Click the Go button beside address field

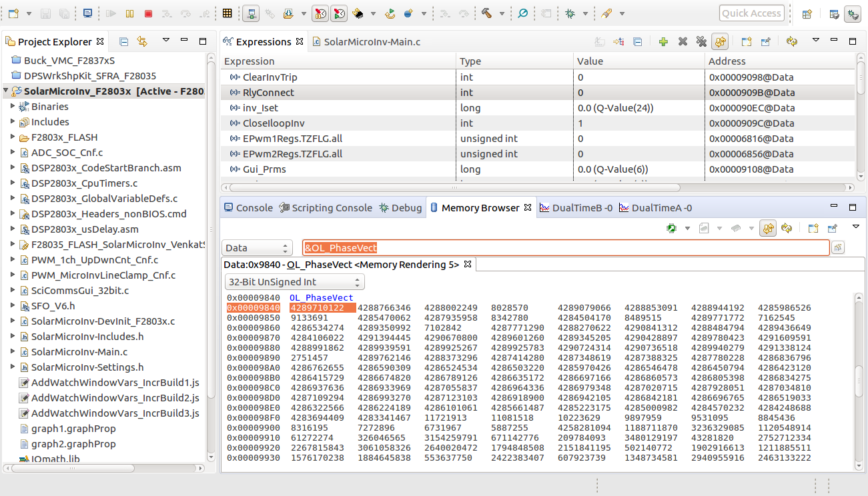(837, 248)
